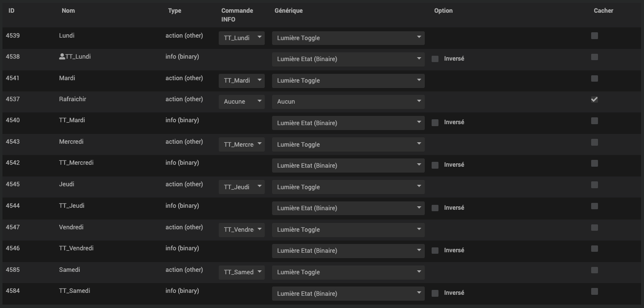
Task: Open TT_Samed Commande INFO dropdown
Action: [x=241, y=272]
